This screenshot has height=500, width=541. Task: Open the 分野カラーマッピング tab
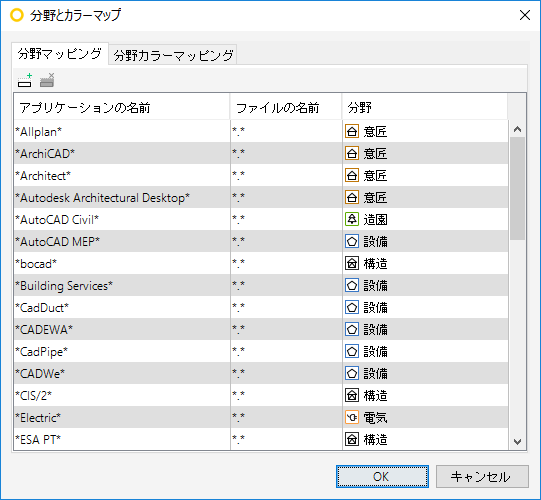tap(173, 55)
